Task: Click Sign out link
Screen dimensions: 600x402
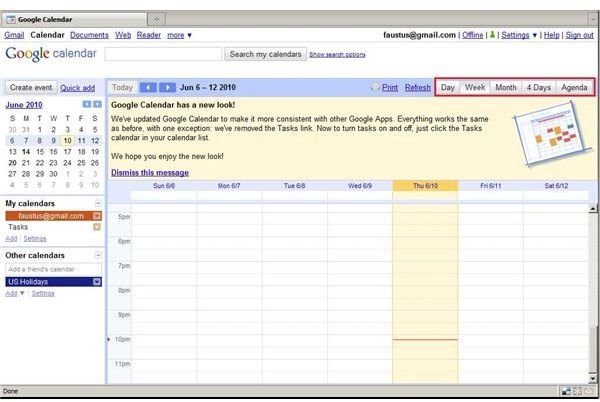Action: click(579, 35)
